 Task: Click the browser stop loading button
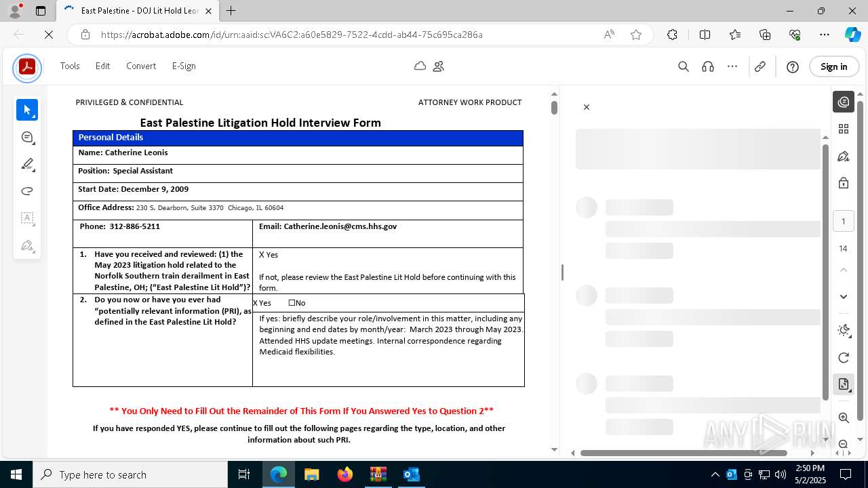pos(49,35)
